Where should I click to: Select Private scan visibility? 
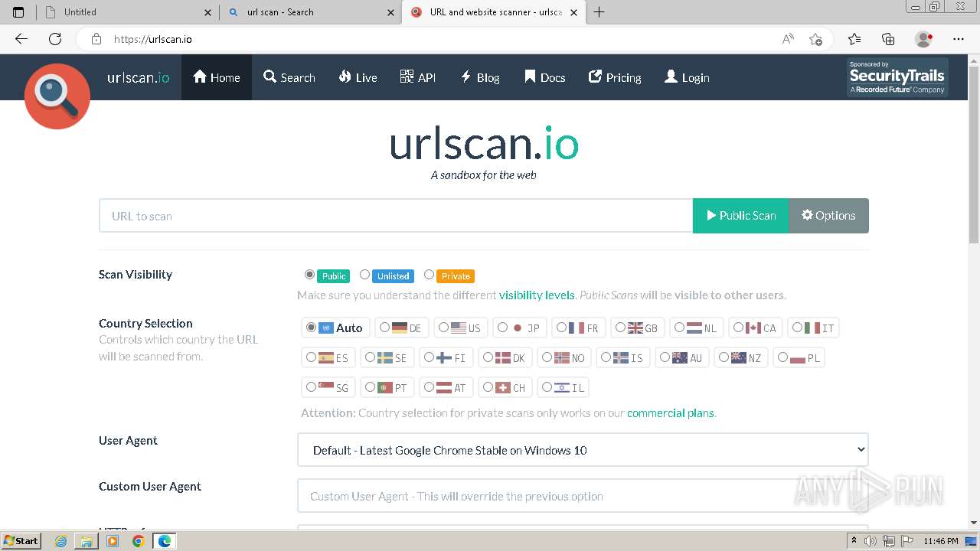(429, 275)
